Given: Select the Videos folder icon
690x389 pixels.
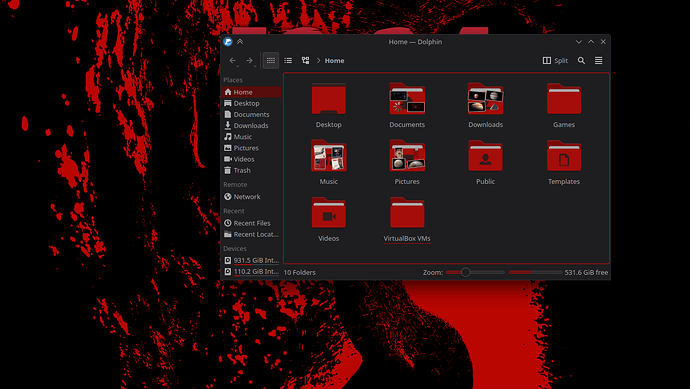Looking at the screenshot, I should point(329,213).
